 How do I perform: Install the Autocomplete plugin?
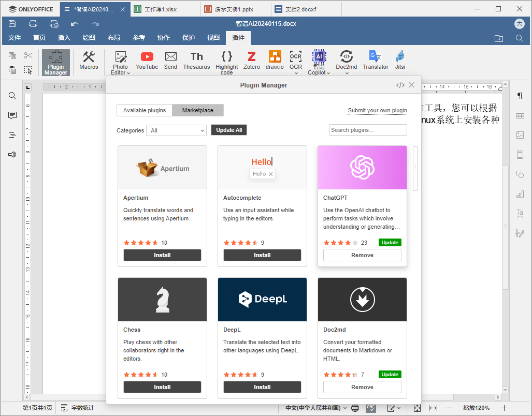pyautogui.click(x=262, y=255)
